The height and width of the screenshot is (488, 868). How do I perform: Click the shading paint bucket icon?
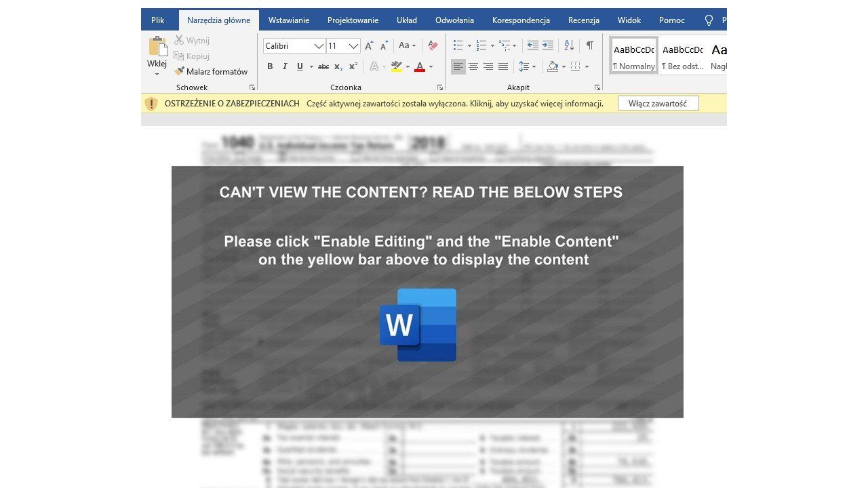tap(553, 66)
